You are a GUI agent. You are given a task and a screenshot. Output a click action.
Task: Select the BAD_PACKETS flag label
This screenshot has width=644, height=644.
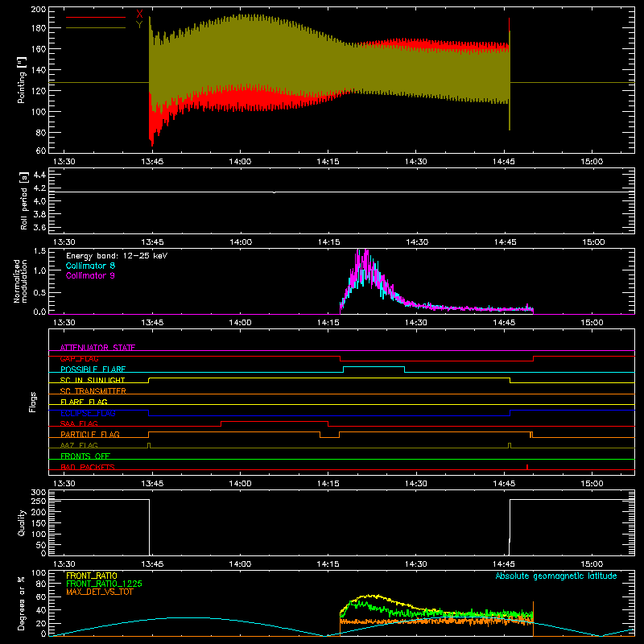pyautogui.click(x=88, y=467)
